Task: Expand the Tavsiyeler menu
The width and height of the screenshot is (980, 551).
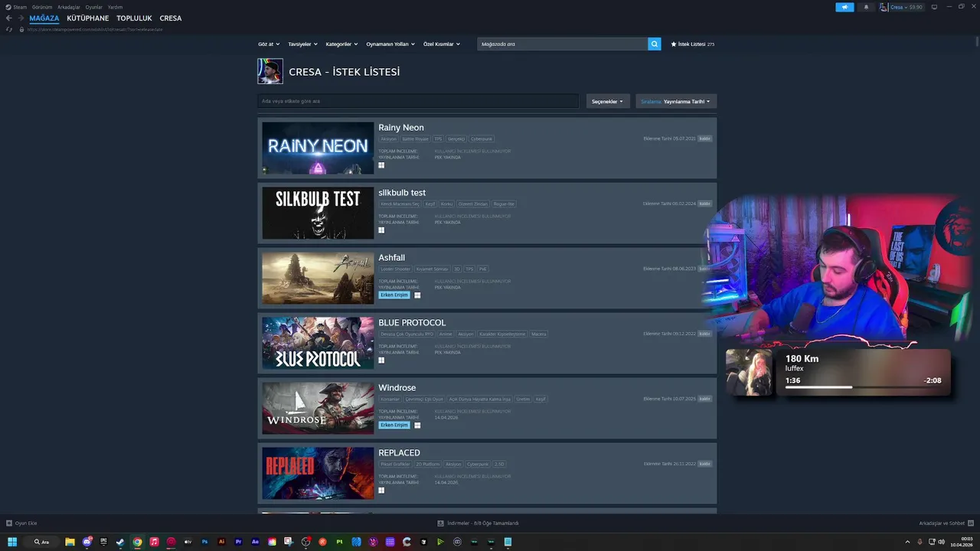Action: tap(302, 44)
